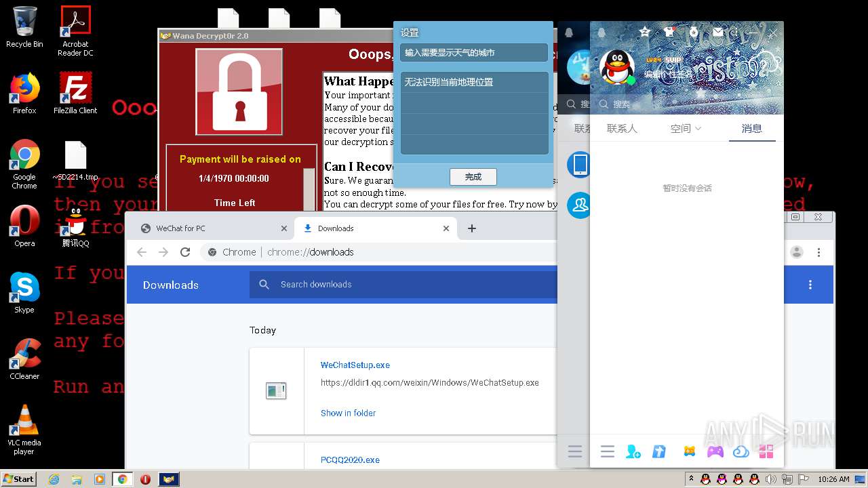The height and width of the screenshot is (488, 868).
Task: Click the city input field for weather
Action: [473, 52]
